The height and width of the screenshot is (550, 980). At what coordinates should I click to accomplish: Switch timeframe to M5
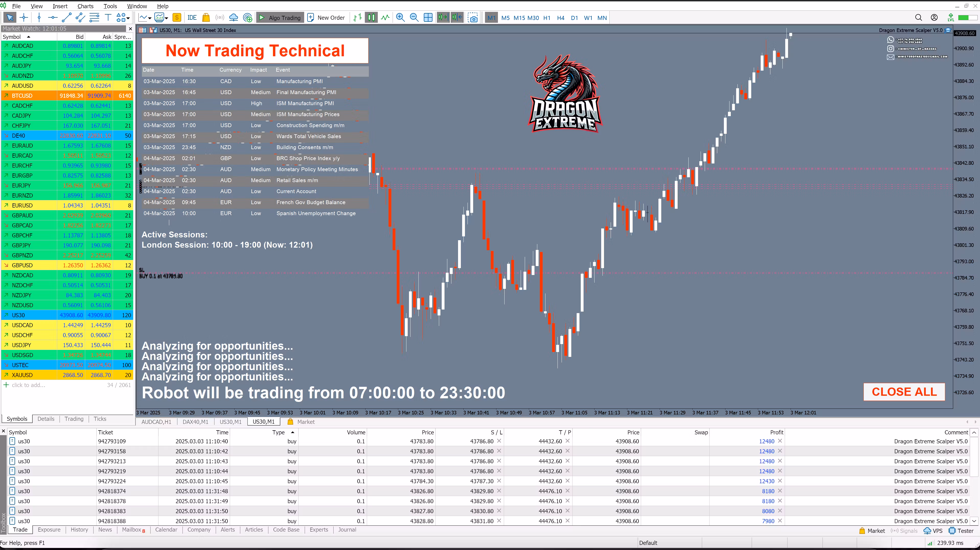click(505, 18)
